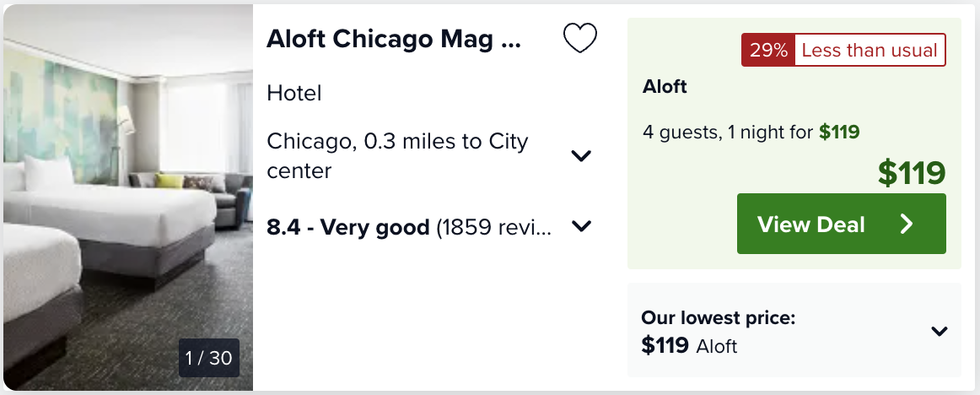
Task: Click the $119 Aloft lowest price entry
Action: 689,345
